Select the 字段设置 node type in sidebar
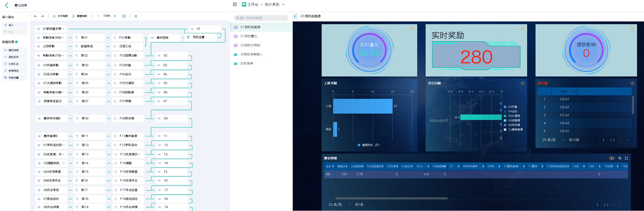Viewport: 644px width, 211px height. (x=15, y=78)
